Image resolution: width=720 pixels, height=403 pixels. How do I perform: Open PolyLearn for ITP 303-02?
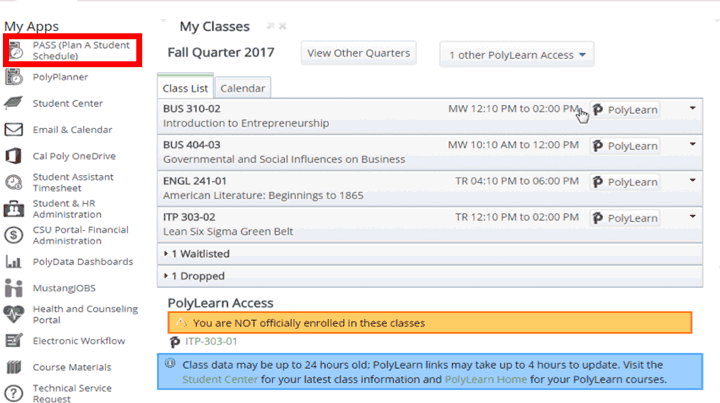pos(625,218)
